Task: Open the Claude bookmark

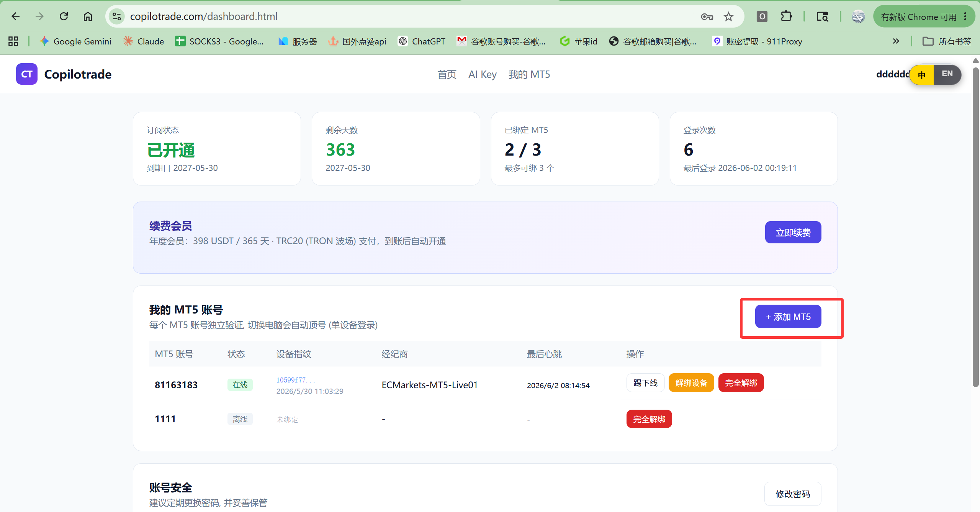Action: pos(144,41)
